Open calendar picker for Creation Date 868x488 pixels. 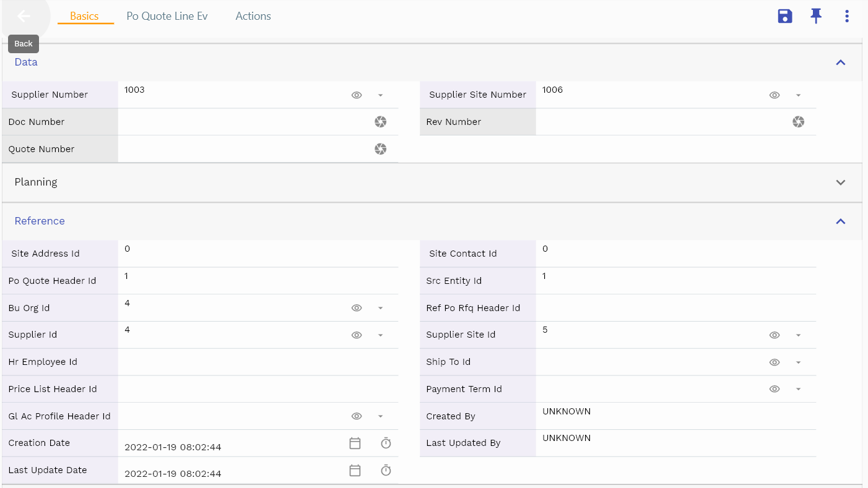click(x=355, y=443)
